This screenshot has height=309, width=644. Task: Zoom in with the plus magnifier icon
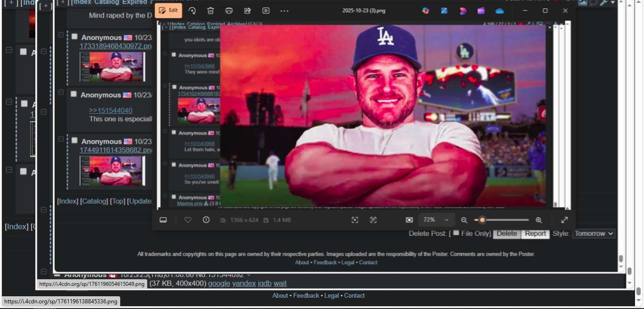click(539, 220)
